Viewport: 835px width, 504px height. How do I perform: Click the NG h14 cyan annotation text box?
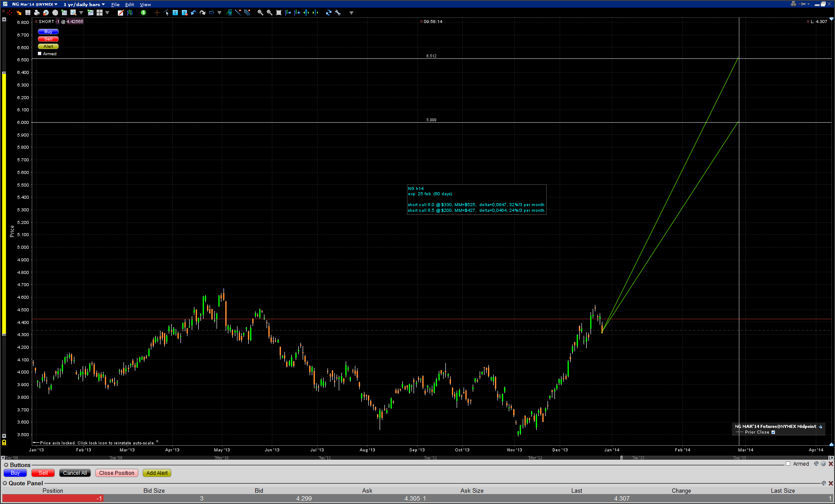click(476, 200)
